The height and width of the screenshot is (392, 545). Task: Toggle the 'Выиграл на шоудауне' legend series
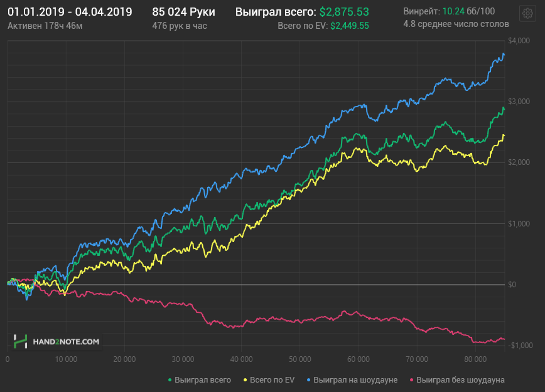click(352, 380)
